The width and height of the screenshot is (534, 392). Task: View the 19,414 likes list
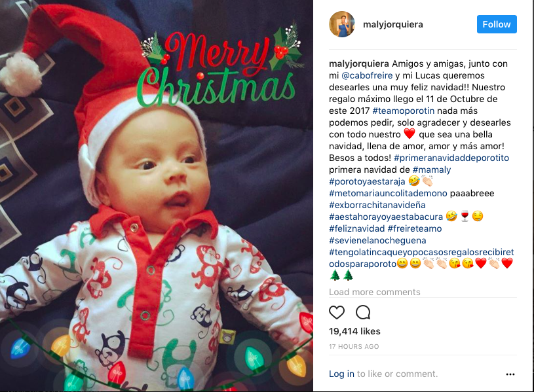click(354, 331)
